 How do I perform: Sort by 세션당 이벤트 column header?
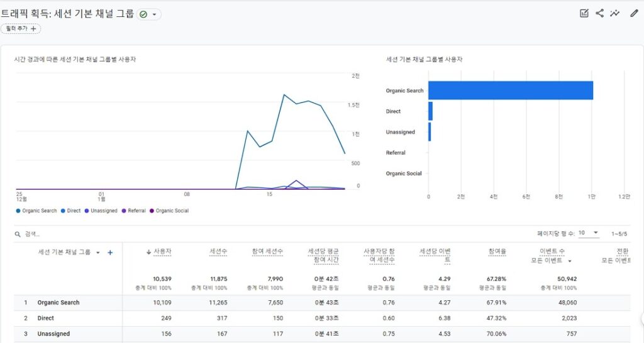(x=435, y=255)
